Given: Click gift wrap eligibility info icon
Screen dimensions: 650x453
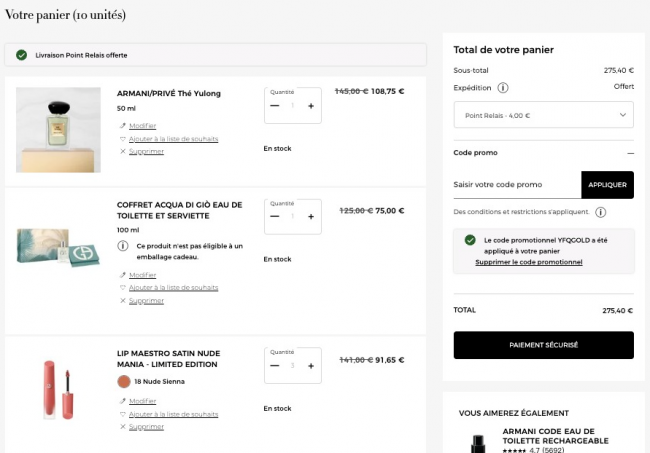Looking at the screenshot, I should tap(123, 245).
